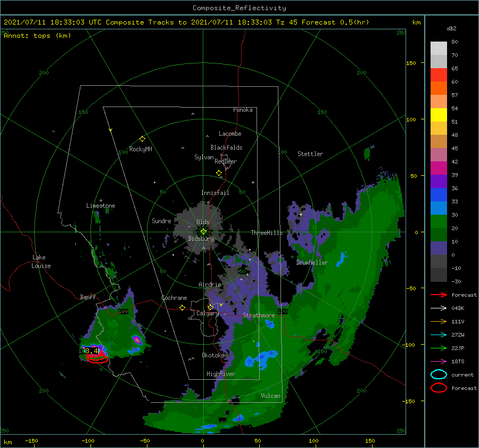Select the Drumheller label
The height and width of the screenshot is (448, 479).
coord(312,263)
